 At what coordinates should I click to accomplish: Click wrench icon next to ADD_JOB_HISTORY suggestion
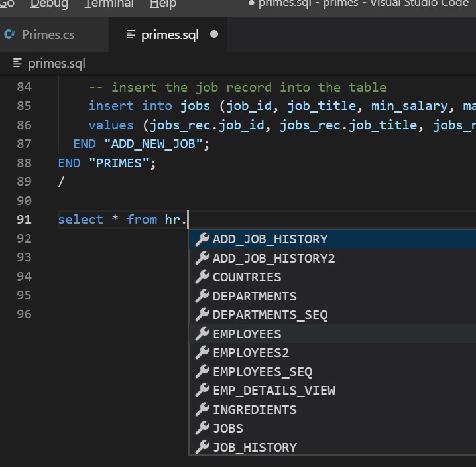click(x=202, y=239)
